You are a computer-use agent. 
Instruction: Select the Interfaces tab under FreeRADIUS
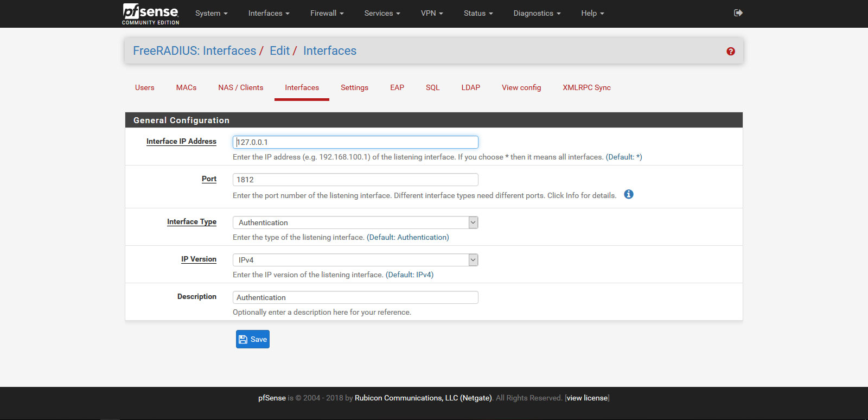click(302, 87)
